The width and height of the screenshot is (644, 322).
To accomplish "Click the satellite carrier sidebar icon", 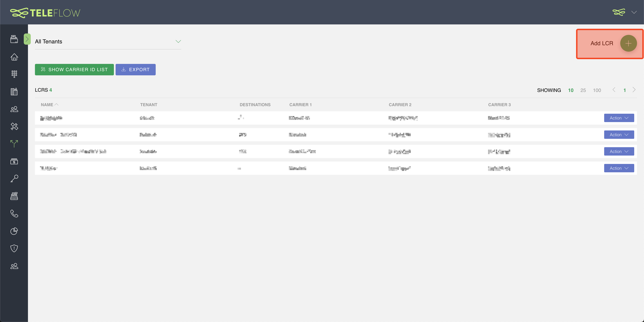I will (14, 126).
